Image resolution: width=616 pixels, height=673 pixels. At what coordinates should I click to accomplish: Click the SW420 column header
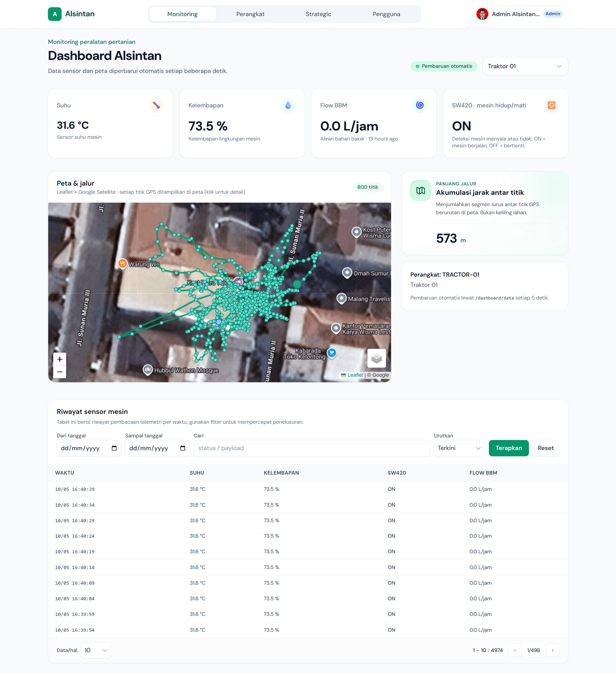tap(397, 473)
